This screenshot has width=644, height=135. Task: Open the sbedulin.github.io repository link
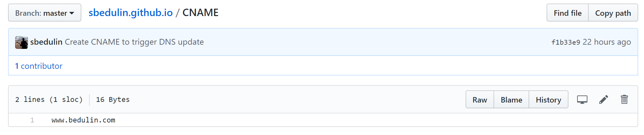pos(131,13)
